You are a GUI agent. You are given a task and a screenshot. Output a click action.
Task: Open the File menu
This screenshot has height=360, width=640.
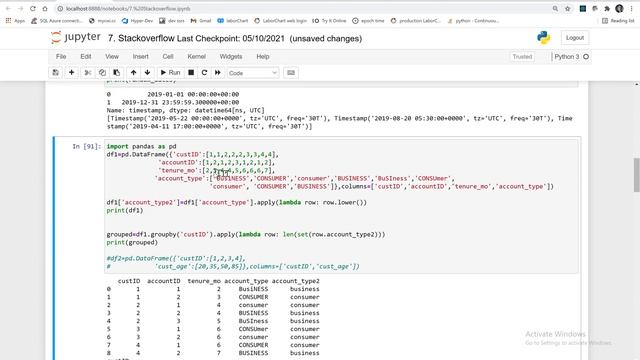[x=61, y=57]
